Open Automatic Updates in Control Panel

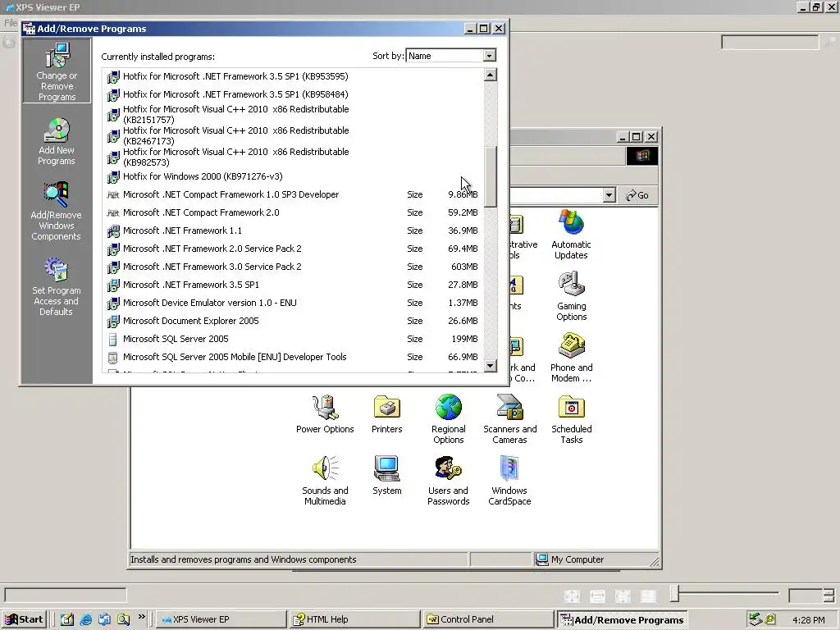[571, 235]
